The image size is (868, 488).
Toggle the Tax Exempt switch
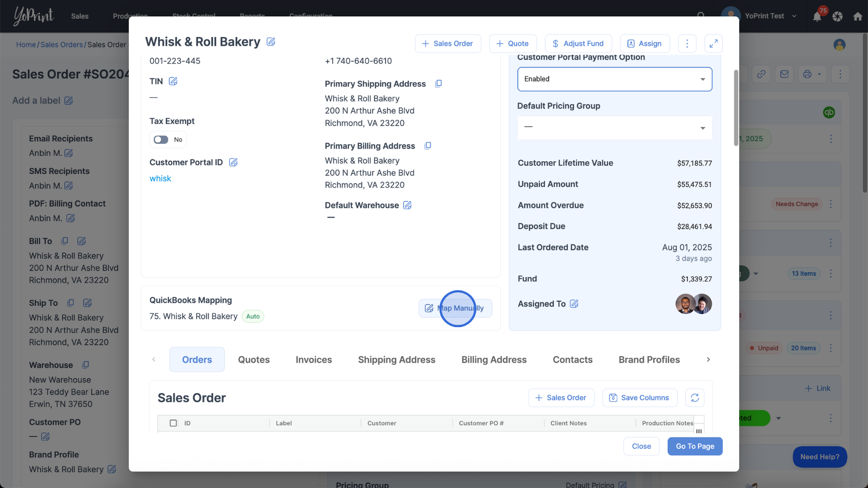pyautogui.click(x=161, y=140)
